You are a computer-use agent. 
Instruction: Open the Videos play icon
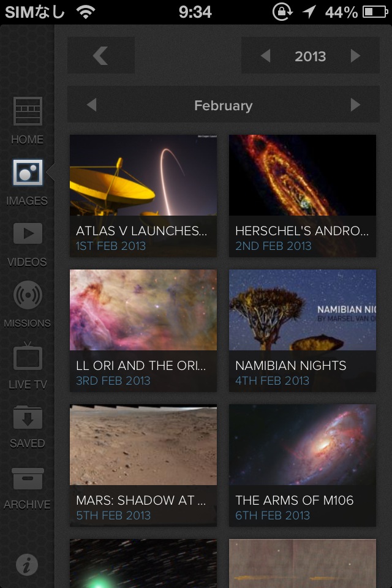pos(28,235)
